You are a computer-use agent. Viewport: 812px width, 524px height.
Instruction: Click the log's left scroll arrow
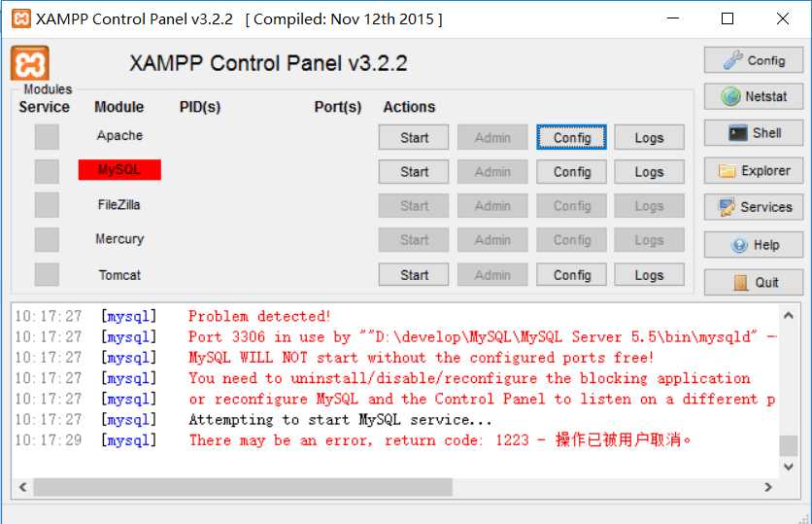[x=22, y=487]
